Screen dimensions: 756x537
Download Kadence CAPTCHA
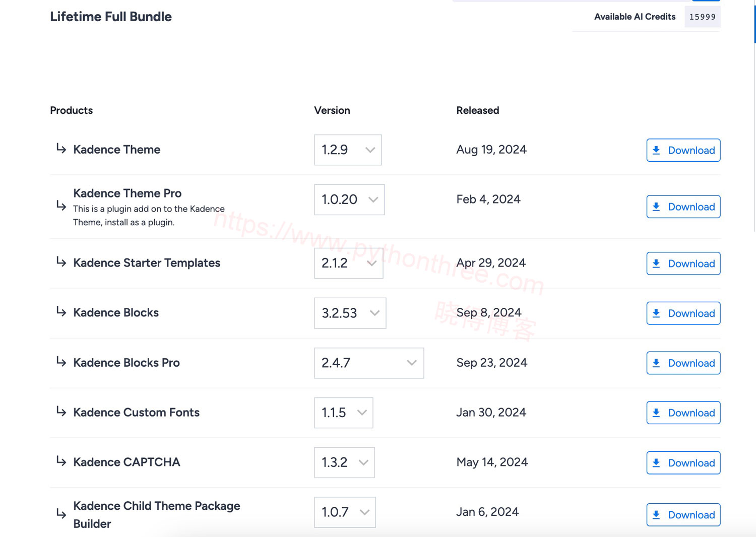[683, 463]
